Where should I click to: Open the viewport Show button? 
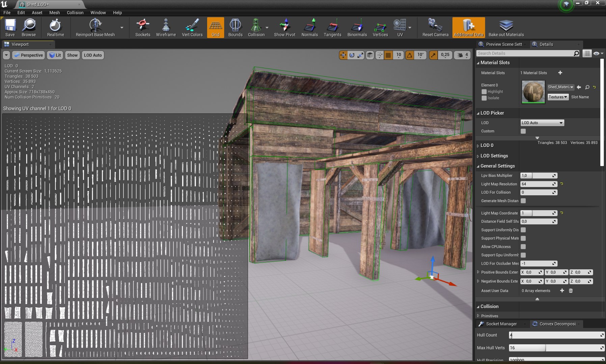tap(72, 55)
